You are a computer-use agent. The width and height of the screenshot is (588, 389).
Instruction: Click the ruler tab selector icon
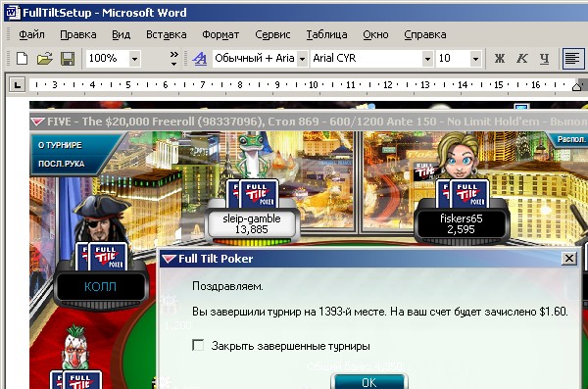17,85
